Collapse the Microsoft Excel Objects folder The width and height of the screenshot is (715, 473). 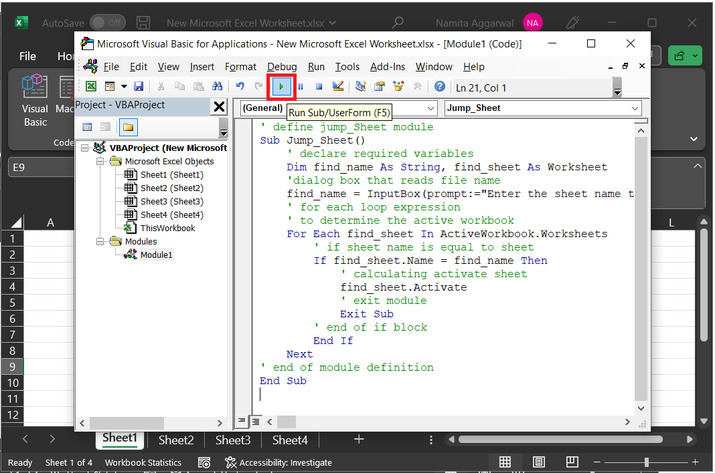100,161
